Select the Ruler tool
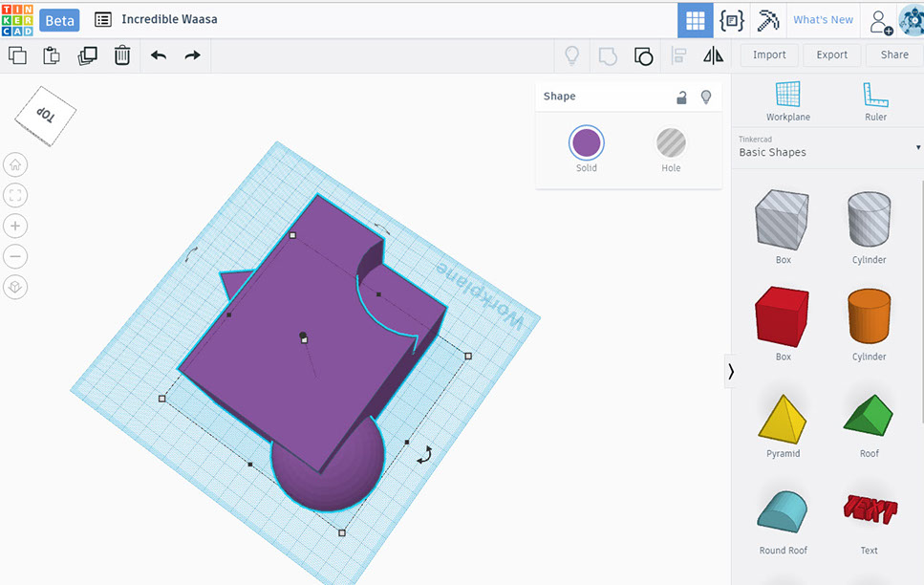The width and height of the screenshot is (924, 585). [875, 101]
